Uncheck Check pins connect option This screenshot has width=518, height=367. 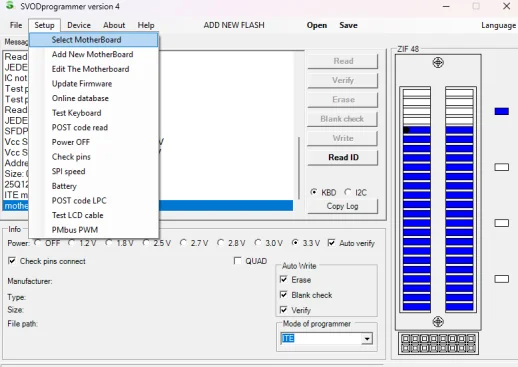point(12,261)
